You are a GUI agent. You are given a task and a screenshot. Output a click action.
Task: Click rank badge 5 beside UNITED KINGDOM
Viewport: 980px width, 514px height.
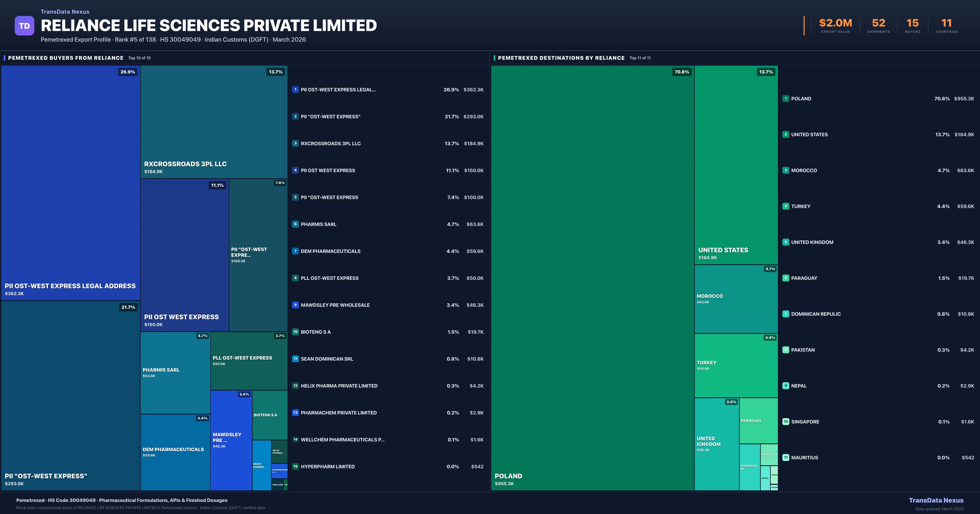point(786,242)
